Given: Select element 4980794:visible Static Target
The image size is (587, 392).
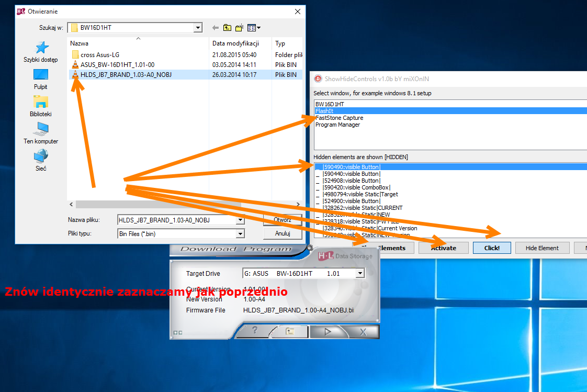Looking at the screenshot, I should pos(450,194).
